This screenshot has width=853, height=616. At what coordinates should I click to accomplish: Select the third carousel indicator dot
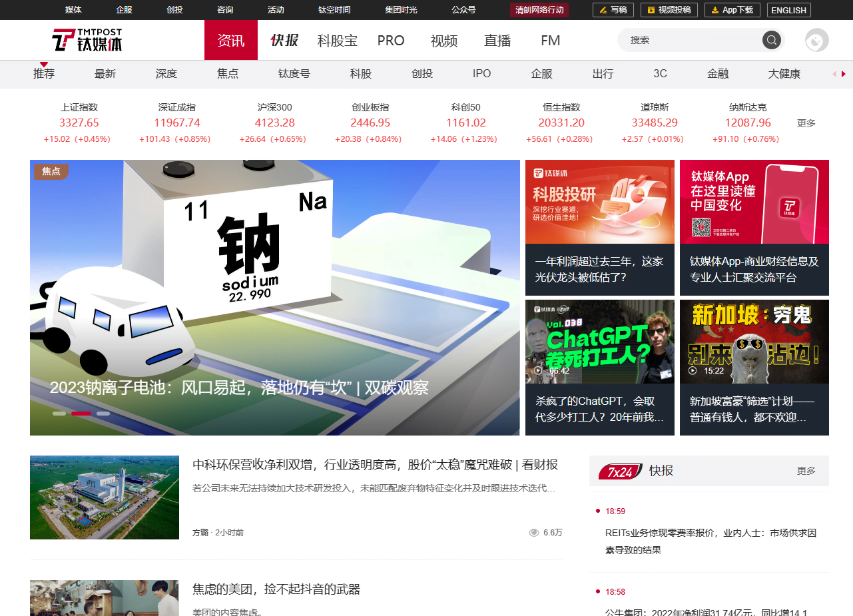click(103, 414)
